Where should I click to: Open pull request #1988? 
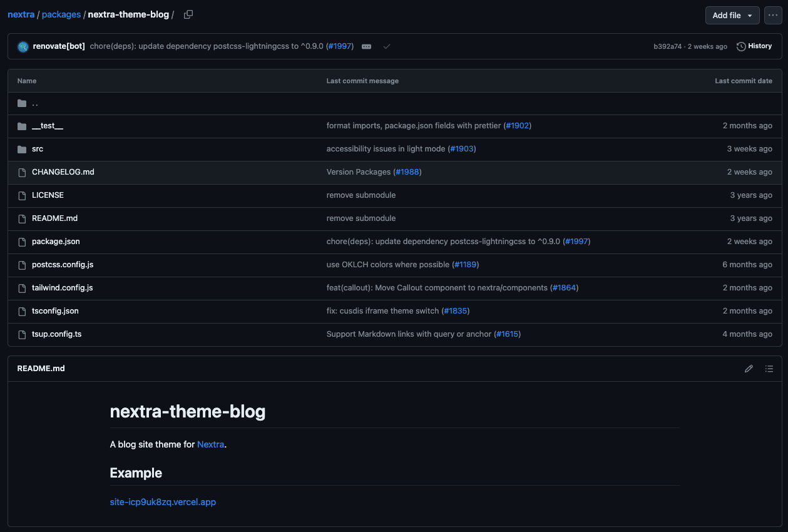[407, 172]
